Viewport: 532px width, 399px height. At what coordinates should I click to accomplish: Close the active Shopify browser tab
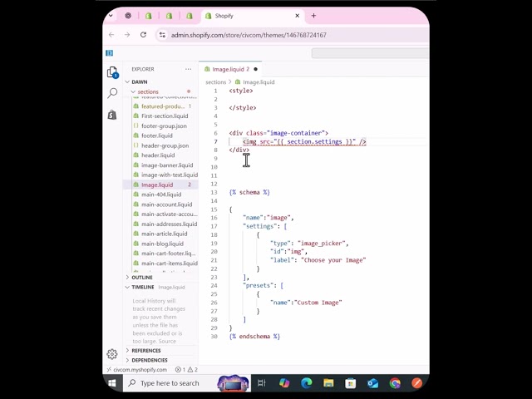tap(298, 16)
